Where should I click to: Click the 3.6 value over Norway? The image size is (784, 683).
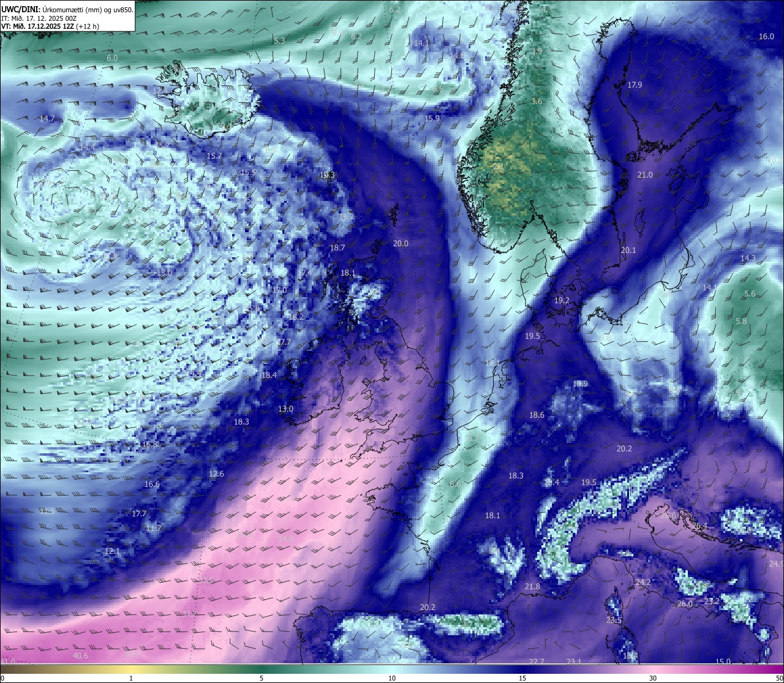click(x=537, y=101)
